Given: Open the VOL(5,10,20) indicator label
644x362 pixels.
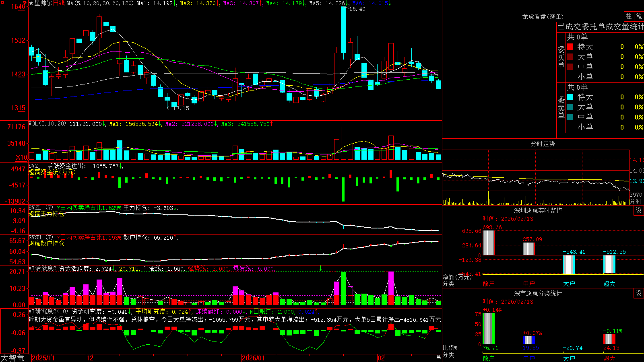Looking at the screenshot, I should (x=47, y=124).
